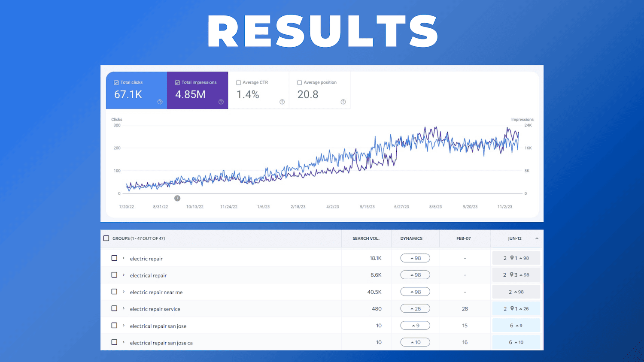Click the help icon on the Total impressions card

pos(221,102)
